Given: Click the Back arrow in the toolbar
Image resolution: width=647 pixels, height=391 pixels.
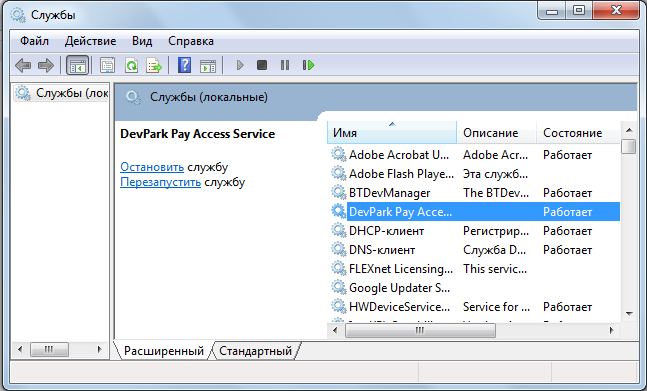Looking at the screenshot, I should pyautogui.click(x=23, y=65).
